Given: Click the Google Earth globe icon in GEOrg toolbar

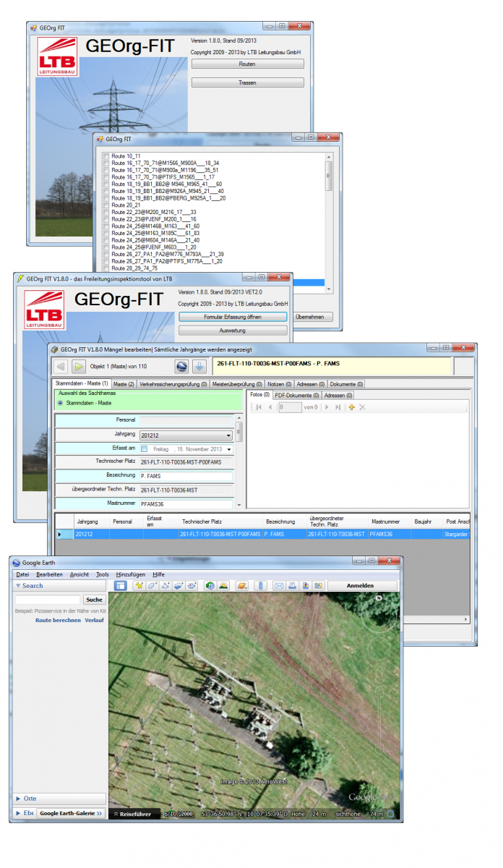Looking at the screenshot, I should pos(182,367).
